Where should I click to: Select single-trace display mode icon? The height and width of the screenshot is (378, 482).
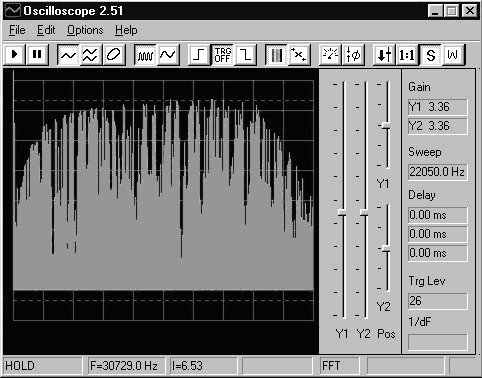coord(68,55)
